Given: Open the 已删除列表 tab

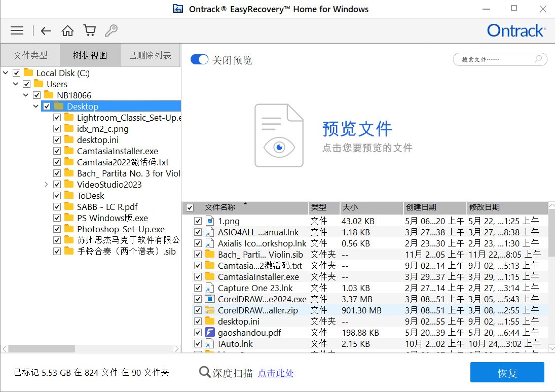Looking at the screenshot, I should point(150,55).
